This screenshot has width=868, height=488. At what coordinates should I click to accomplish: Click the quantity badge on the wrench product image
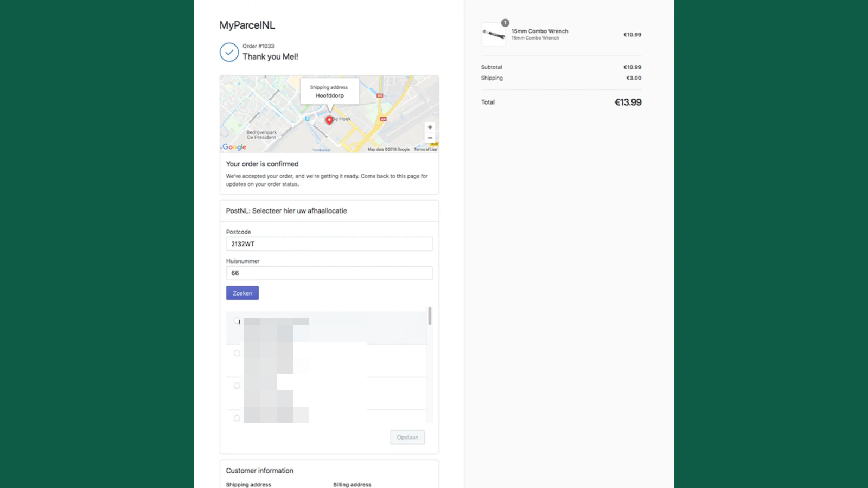(505, 23)
